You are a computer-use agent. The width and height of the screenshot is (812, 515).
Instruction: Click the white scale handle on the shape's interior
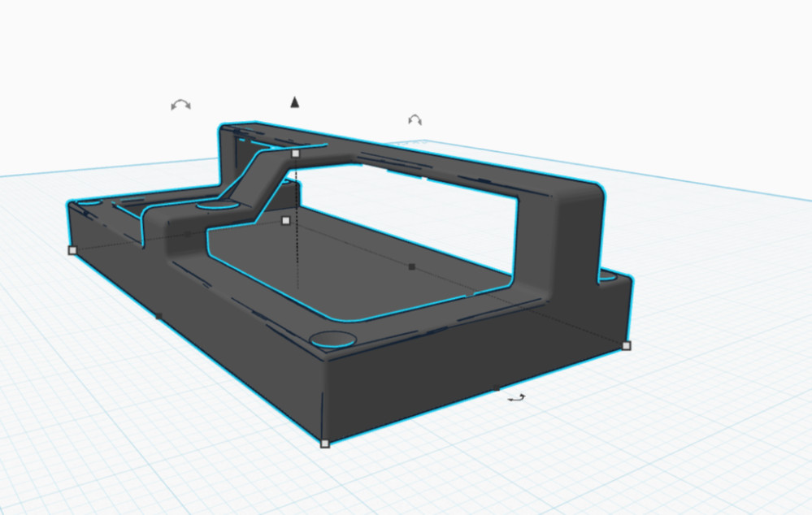click(286, 220)
